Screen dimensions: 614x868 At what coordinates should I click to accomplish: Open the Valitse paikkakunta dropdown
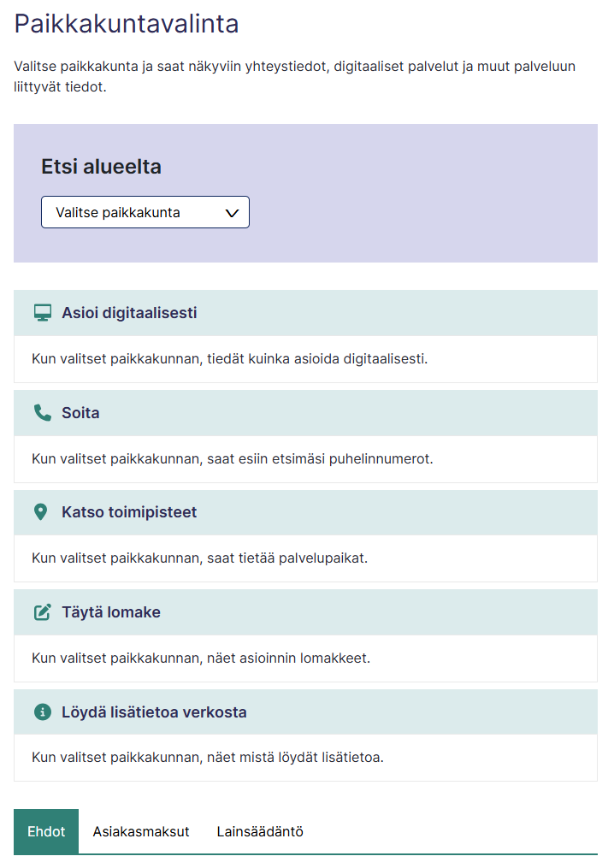145,212
